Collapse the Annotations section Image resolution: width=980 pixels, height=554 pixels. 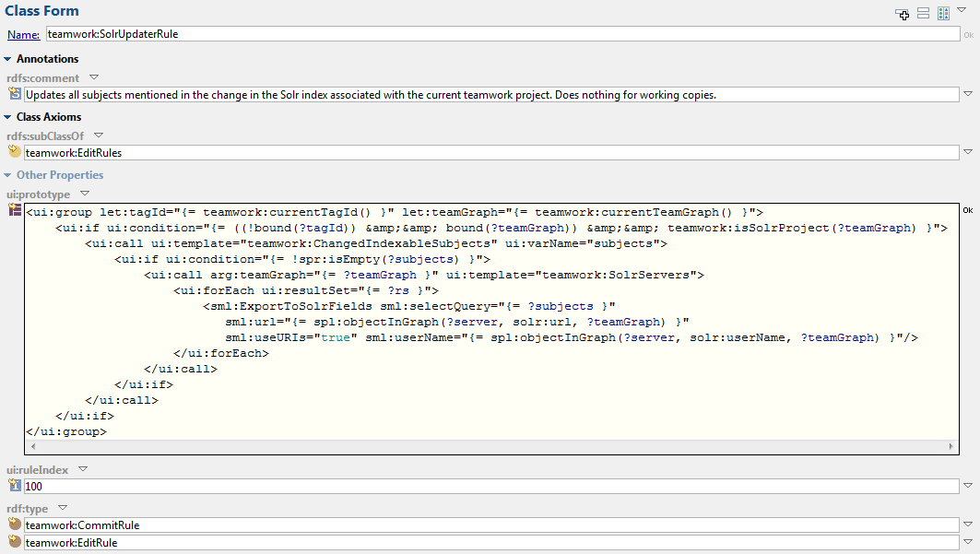click(x=7, y=59)
